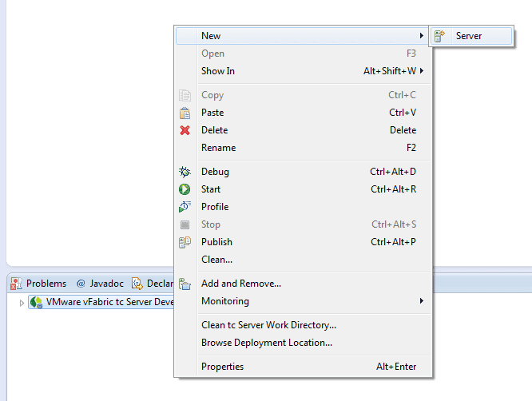Click the red Delete X icon
Image resolution: width=532 pixels, height=401 pixels.
click(185, 130)
